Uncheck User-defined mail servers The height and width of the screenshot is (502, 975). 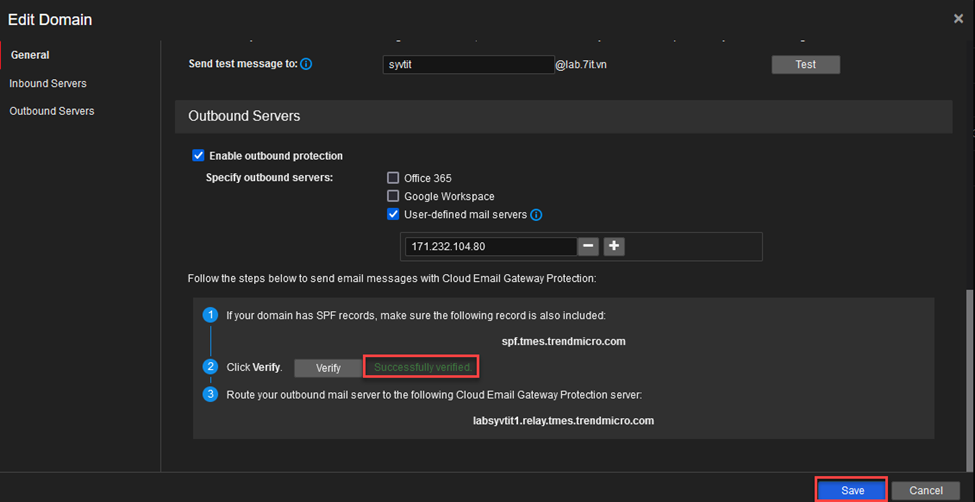(x=393, y=215)
